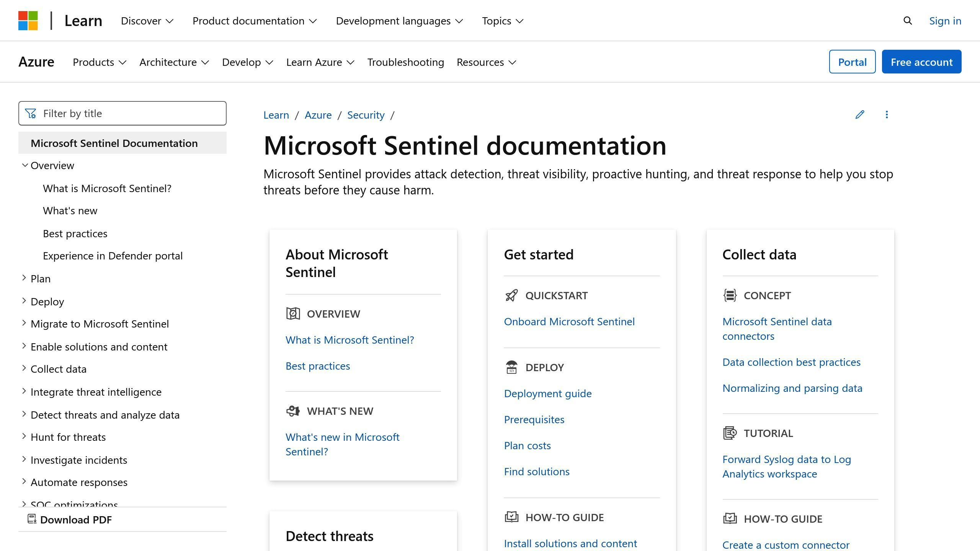The width and height of the screenshot is (980, 551).
Task: Open the more actions ellipsis menu
Action: (x=887, y=114)
